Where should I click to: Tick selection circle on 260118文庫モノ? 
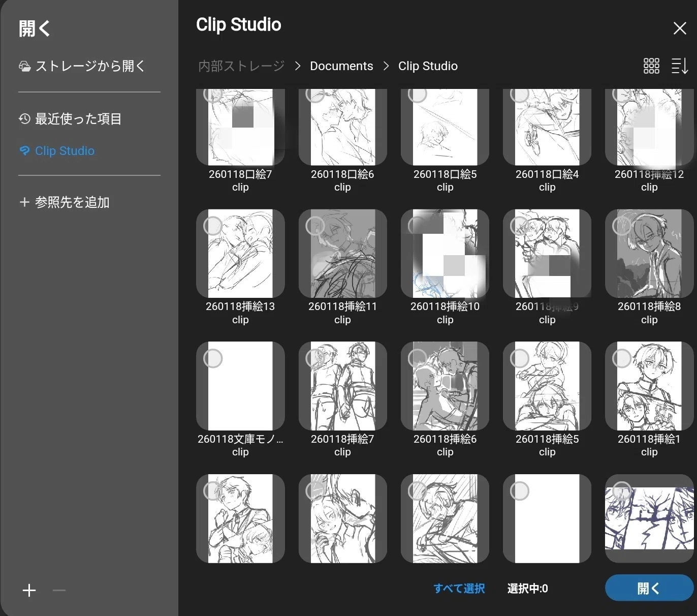coord(213,358)
